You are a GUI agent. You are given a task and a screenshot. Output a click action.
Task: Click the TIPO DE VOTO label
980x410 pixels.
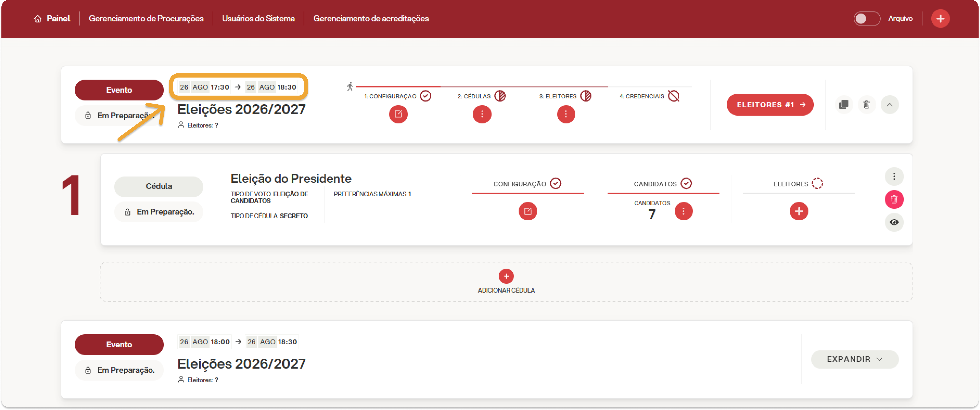[269, 197]
